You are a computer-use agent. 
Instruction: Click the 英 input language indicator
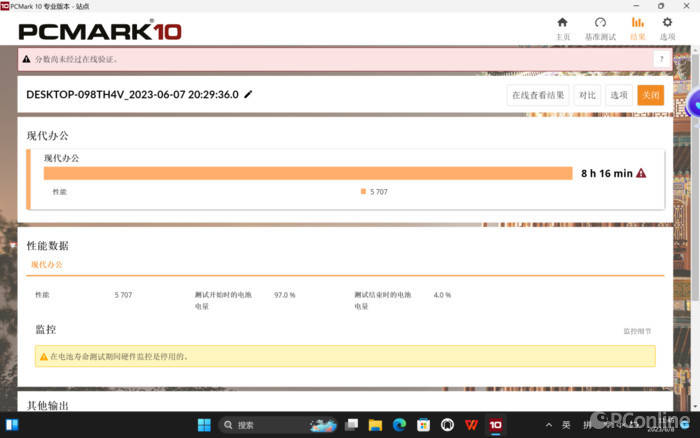click(566, 425)
